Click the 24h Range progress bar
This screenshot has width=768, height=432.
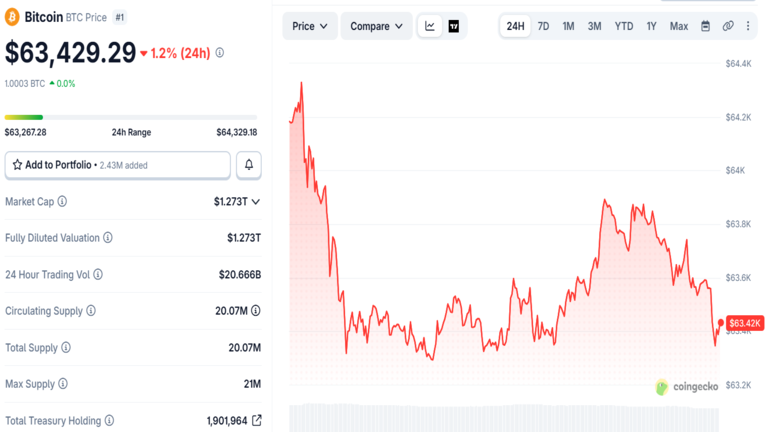[131, 117]
